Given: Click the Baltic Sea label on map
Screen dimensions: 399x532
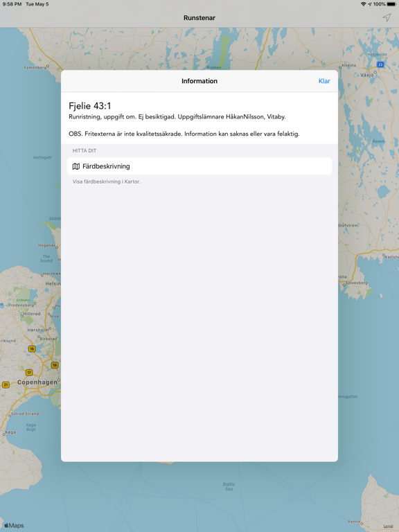Looking at the screenshot, I should (x=229, y=486).
